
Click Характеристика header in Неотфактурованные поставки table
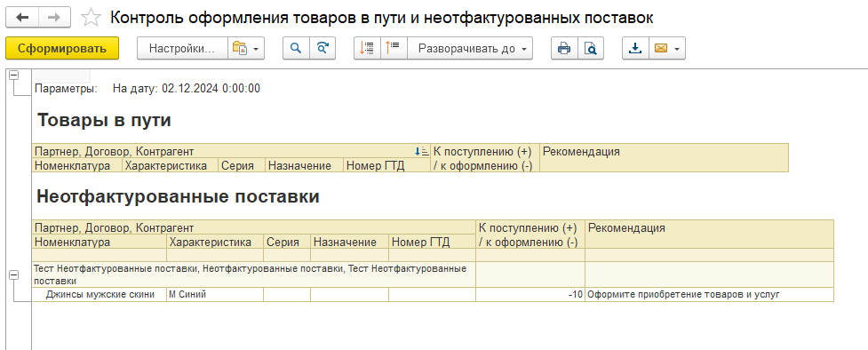(215, 242)
